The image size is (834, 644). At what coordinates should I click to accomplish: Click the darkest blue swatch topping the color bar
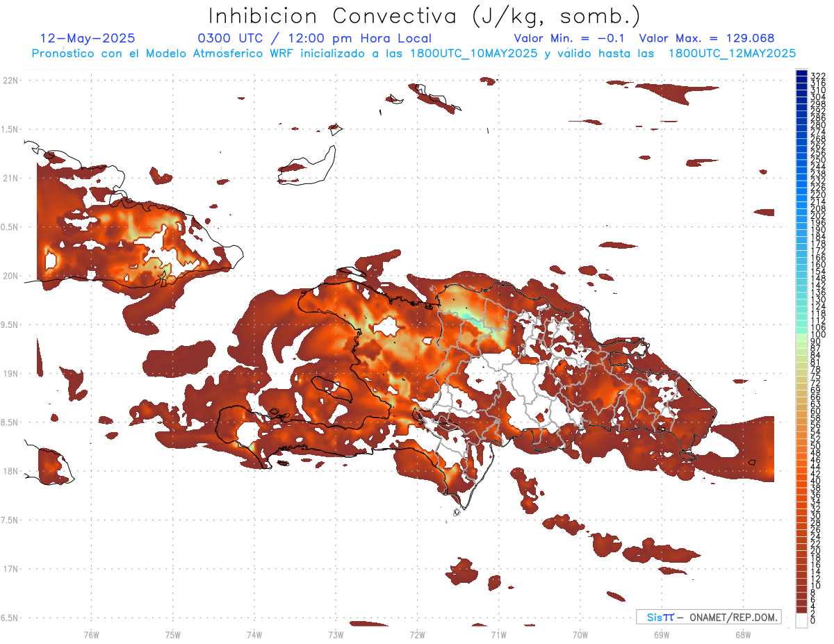click(802, 73)
